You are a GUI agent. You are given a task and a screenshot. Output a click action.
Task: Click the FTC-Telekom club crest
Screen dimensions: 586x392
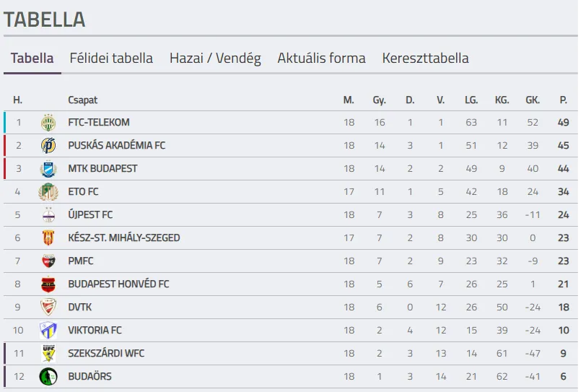[x=48, y=123]
